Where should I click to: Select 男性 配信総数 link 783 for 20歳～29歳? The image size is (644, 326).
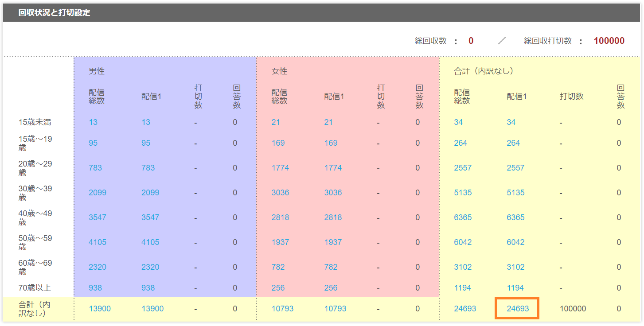point(95,168)
